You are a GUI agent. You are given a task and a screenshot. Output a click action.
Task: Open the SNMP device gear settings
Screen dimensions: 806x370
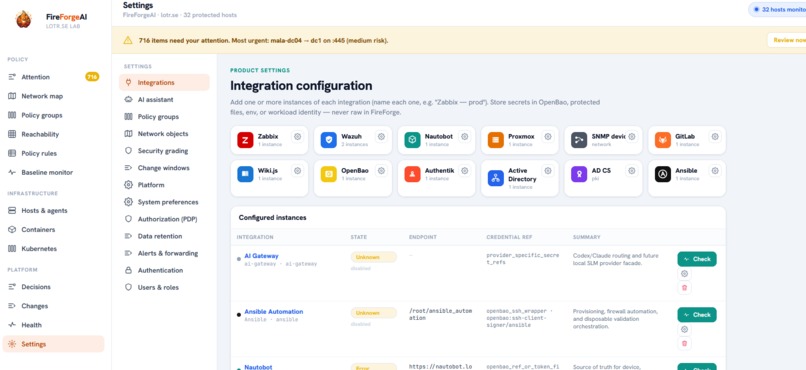click(x=632, y=137)
